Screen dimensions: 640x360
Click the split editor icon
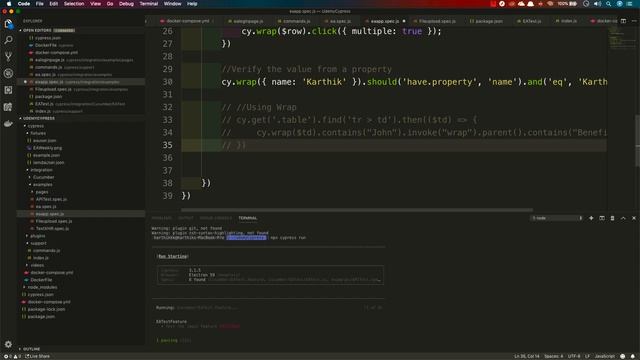tap(623, 21)
